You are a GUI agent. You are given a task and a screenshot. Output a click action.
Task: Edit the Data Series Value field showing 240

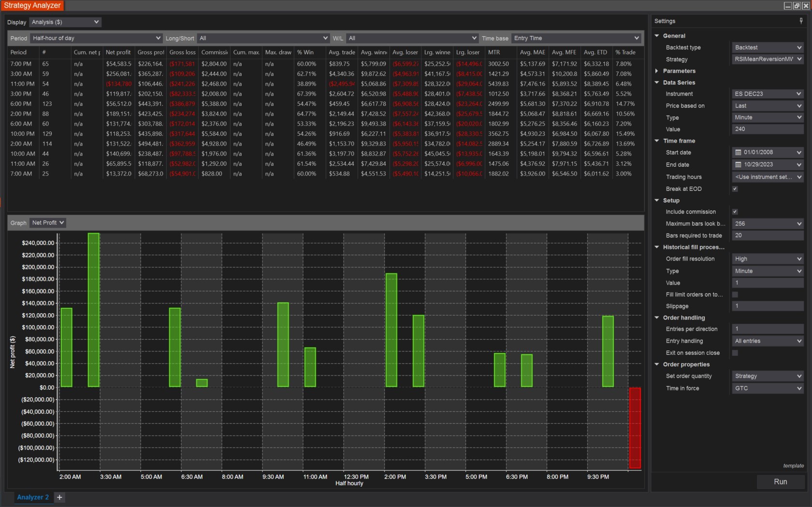coord(768,129)
